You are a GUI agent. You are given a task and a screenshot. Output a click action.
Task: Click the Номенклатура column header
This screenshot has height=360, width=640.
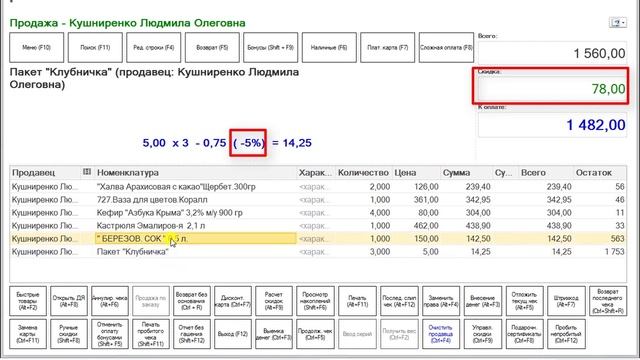point(195,173)
